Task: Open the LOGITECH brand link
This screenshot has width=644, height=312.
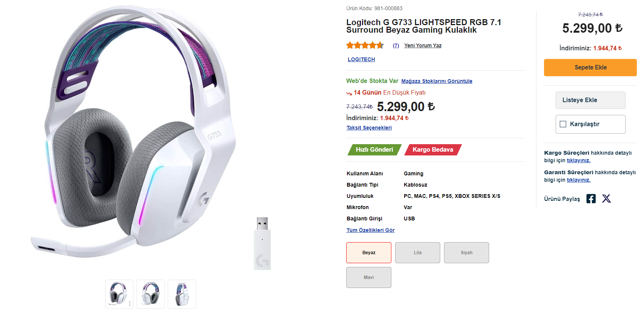Action: click(361, 59)
